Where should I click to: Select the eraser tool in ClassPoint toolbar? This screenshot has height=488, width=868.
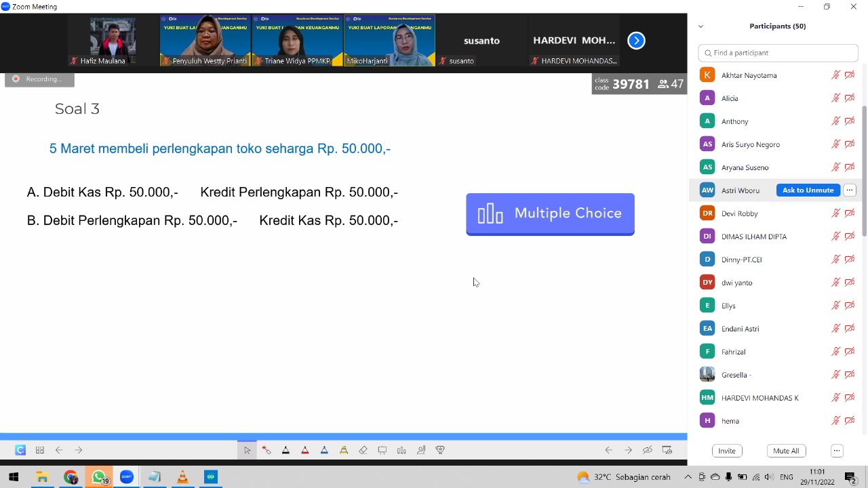click(363, 450)
